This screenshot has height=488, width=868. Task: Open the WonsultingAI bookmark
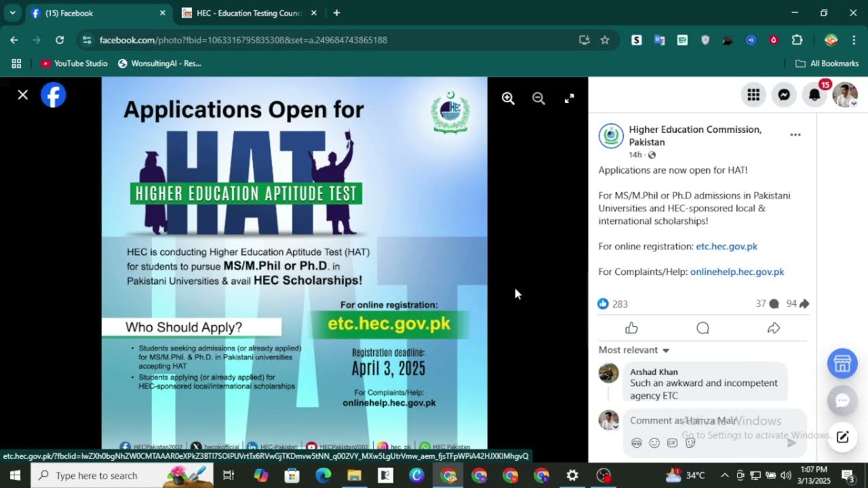point(159,64)
